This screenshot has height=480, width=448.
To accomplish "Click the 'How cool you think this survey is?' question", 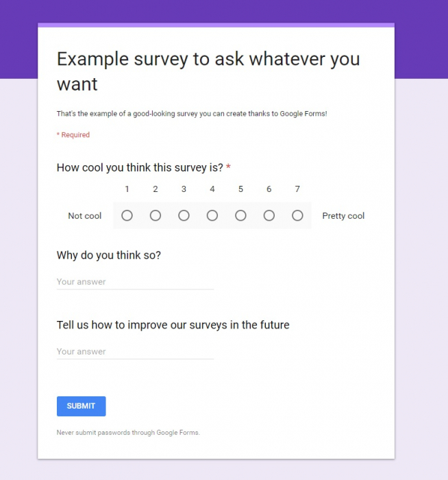I will click(140, 168).
